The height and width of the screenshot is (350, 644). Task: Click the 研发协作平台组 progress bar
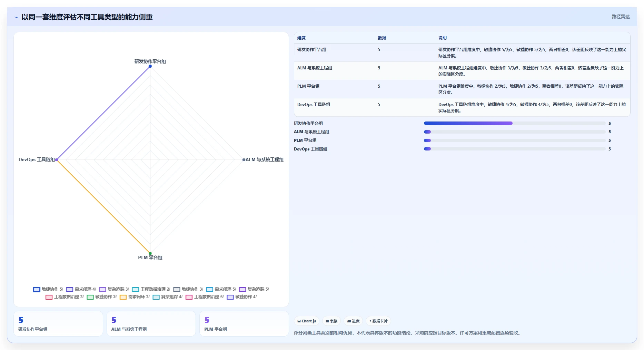point(514,123)
